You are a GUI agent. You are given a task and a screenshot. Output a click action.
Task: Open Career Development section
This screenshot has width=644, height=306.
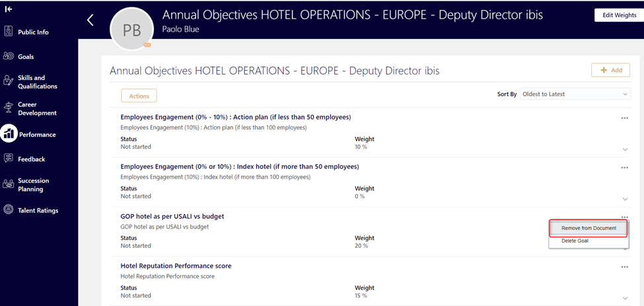tap(37, 108)
